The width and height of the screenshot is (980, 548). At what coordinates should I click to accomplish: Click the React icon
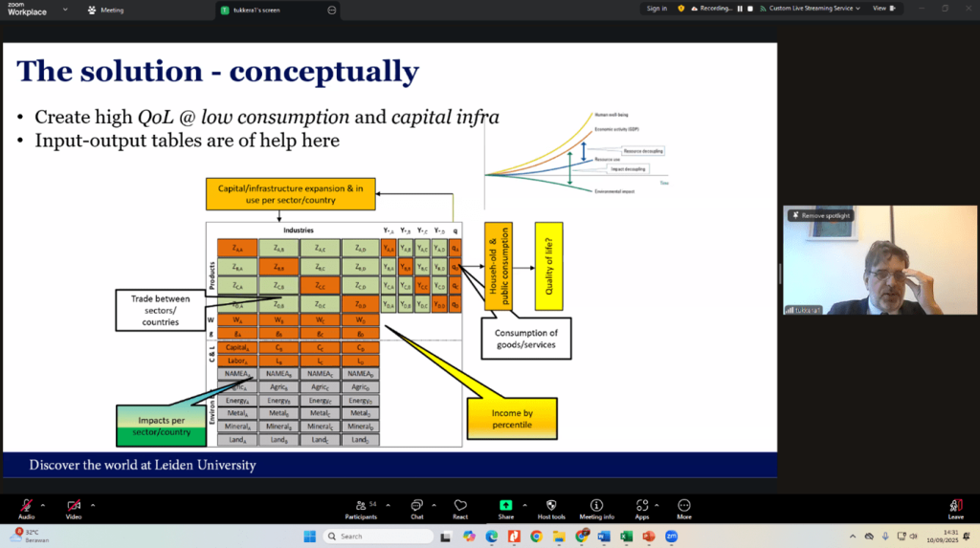click(x=460, y=505)
